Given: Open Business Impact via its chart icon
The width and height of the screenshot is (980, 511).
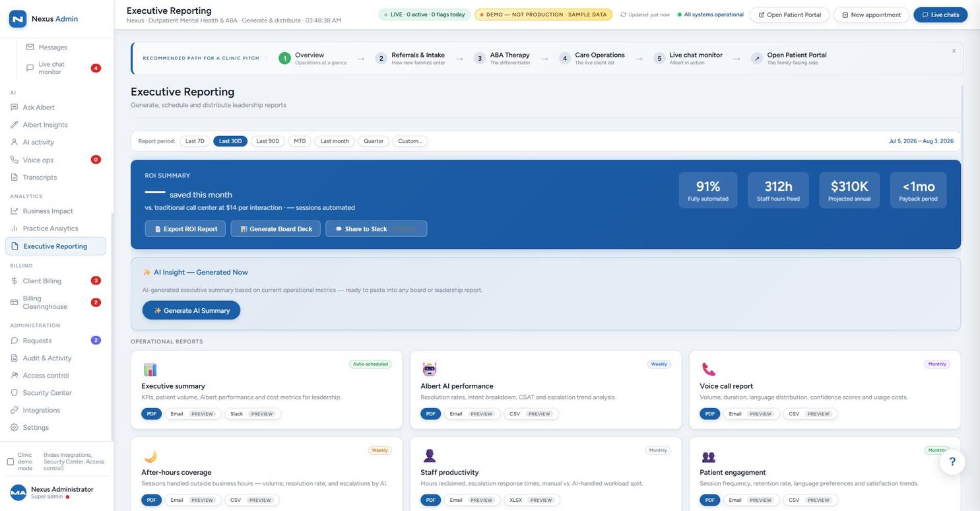Looking at the screenshot, I should tap(15, 211).
